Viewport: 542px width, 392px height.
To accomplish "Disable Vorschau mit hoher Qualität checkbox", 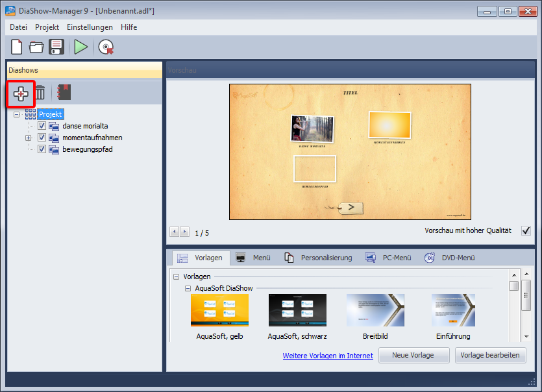I will pyautogui.click(x=526, y=231).
